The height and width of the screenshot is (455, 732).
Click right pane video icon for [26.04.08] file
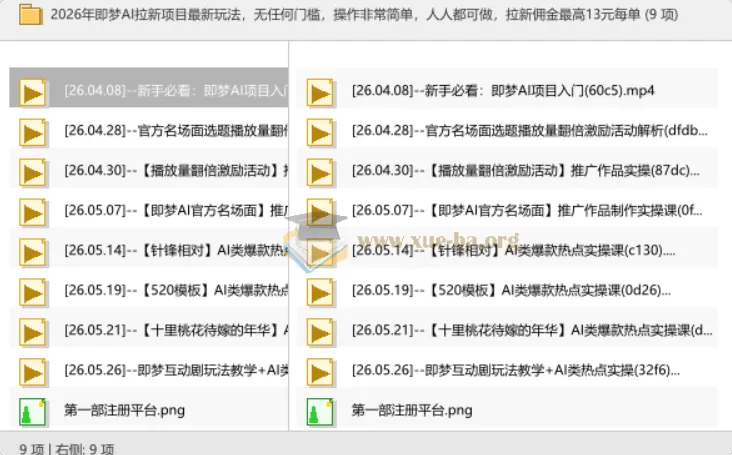tap(320, 92)
